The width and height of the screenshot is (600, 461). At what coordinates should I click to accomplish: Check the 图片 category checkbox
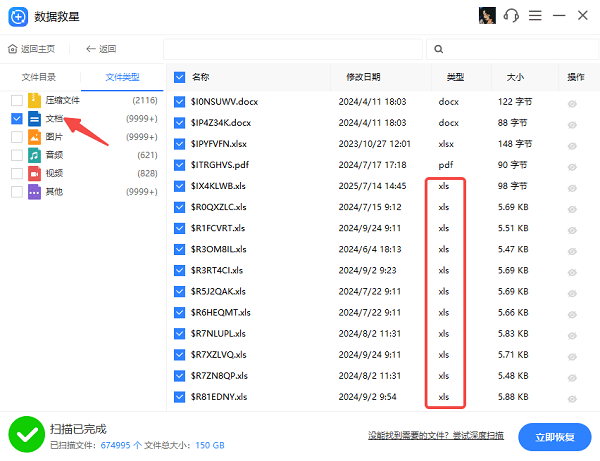click(x=16, y=137)
